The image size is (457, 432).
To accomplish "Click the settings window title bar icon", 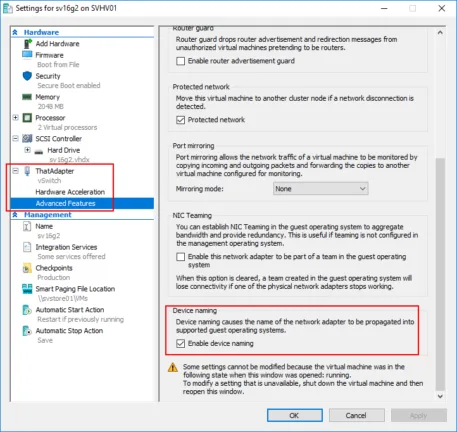I will [8, 8].
